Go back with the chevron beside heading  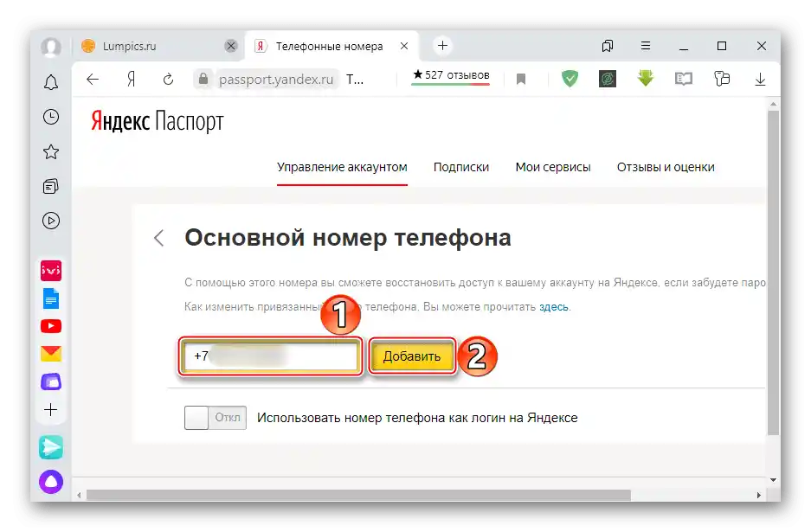coord(158,238)
